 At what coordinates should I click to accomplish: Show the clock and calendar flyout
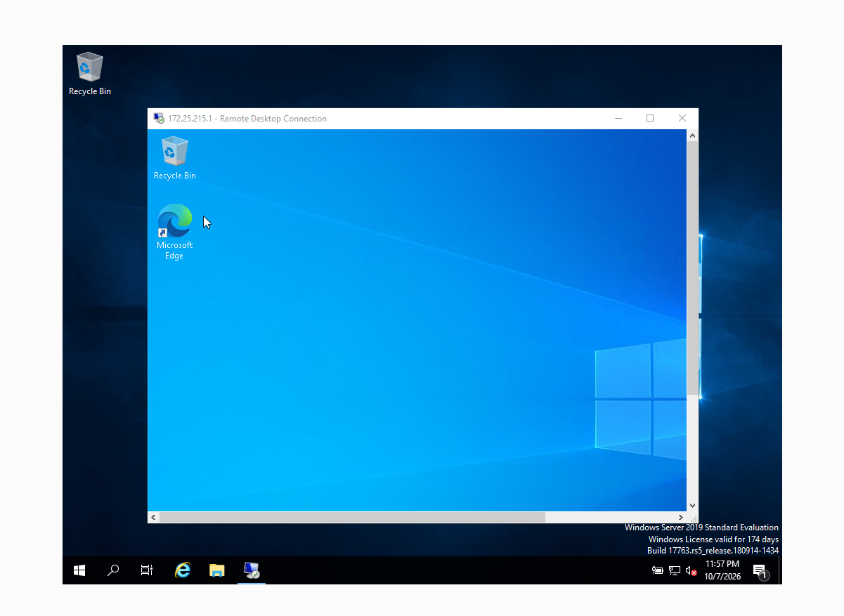(722, 570)
